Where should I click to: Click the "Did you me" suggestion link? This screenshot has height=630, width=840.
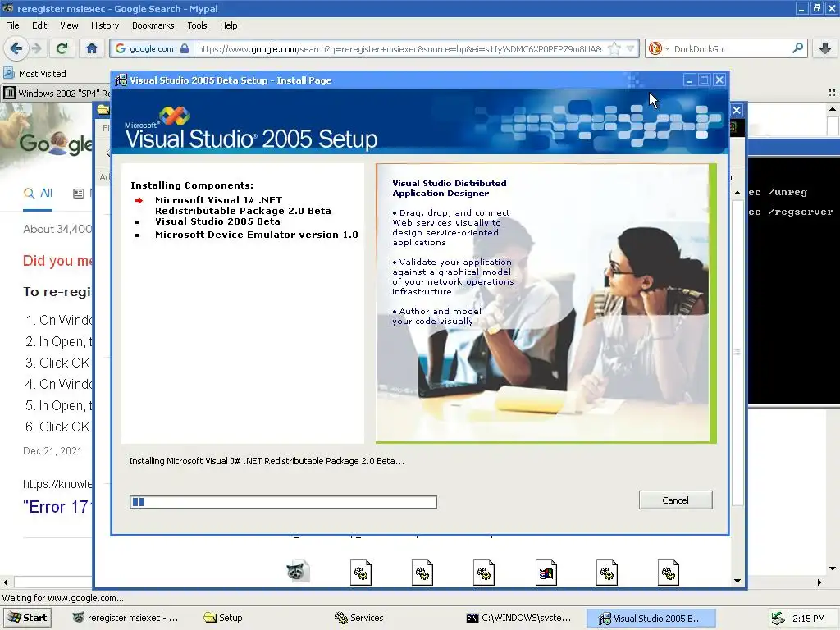pyautogui.click(x=58, y=261)
